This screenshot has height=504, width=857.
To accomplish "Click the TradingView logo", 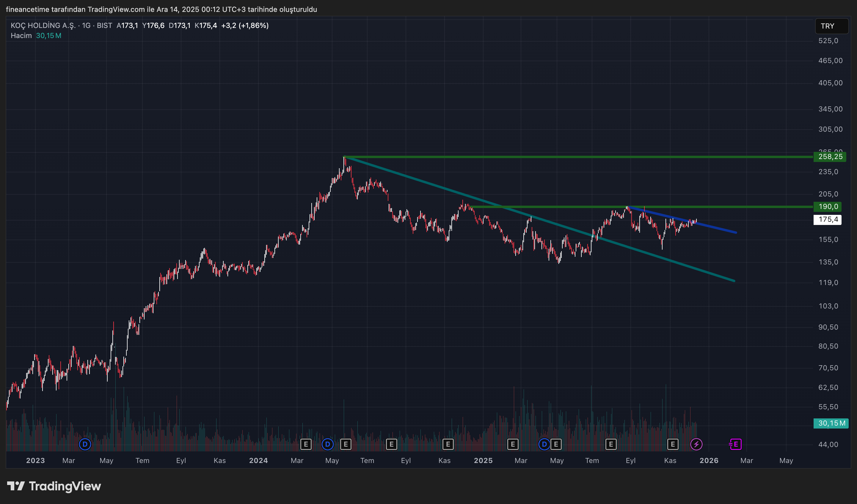I will (54, 486).
